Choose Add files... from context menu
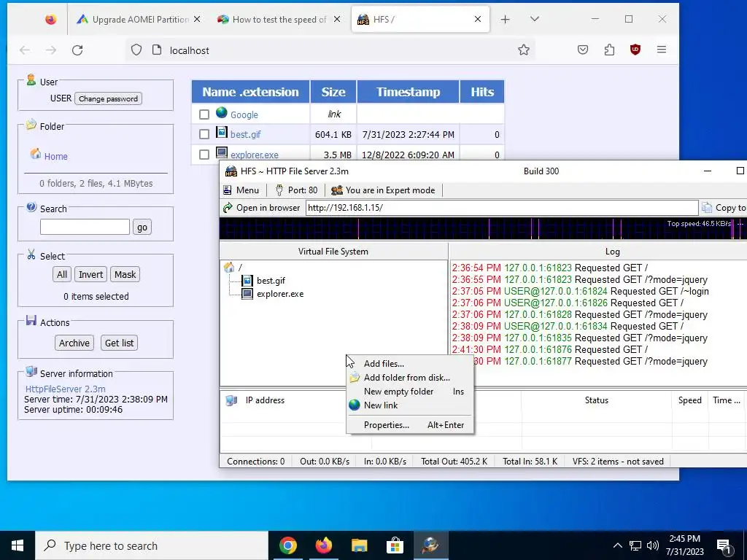The height and width of the screenshot is (560, 747). pyautogui.click(x=410, y=363)
